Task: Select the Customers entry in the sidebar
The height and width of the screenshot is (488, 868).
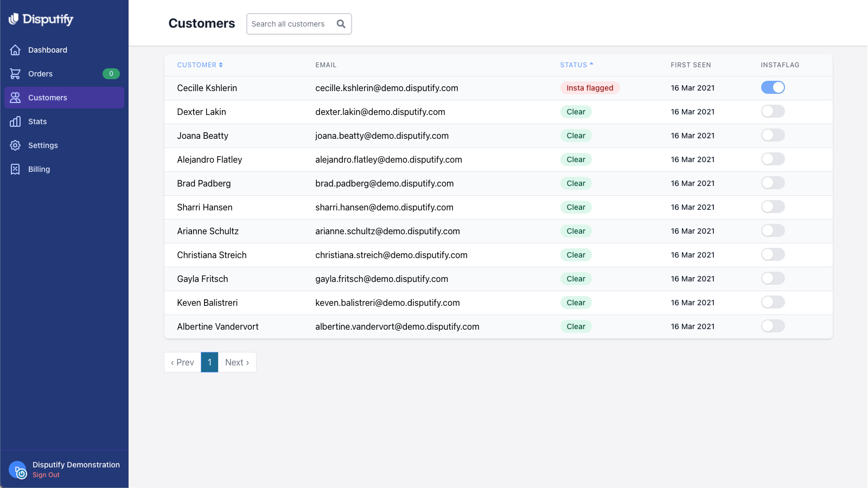Action: coord(47,98)
